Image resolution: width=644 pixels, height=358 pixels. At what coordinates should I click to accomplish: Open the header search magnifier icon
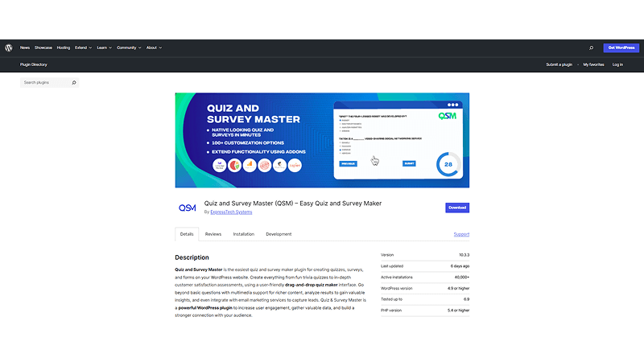pyautogui.click(x=591, y=47)
